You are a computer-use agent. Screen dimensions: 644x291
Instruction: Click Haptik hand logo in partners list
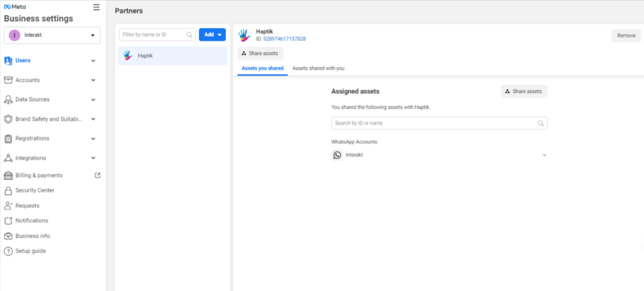[128, 55]
